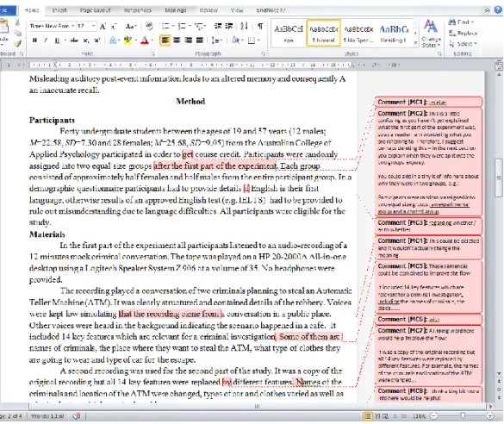
Task: Open the Find tool
Action: (461, 22)
